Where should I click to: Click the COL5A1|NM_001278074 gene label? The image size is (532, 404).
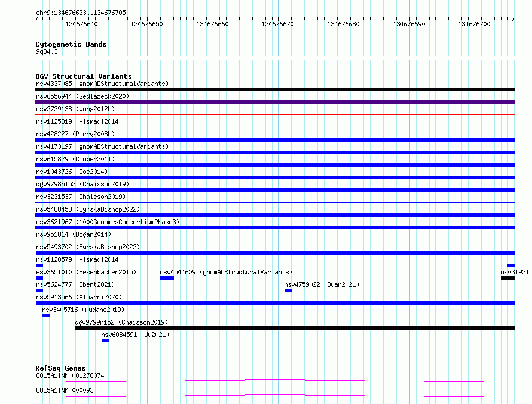pyautogui.click(x=70, y=376)
